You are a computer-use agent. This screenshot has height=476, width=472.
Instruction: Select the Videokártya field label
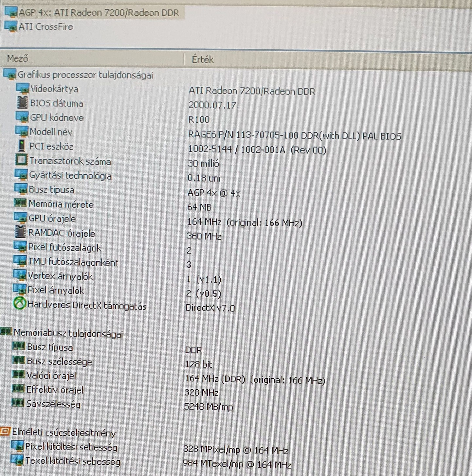(54, 89)
